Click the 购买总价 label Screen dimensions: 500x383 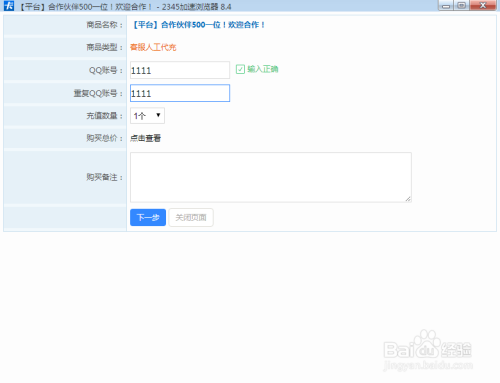pos(104,138)
